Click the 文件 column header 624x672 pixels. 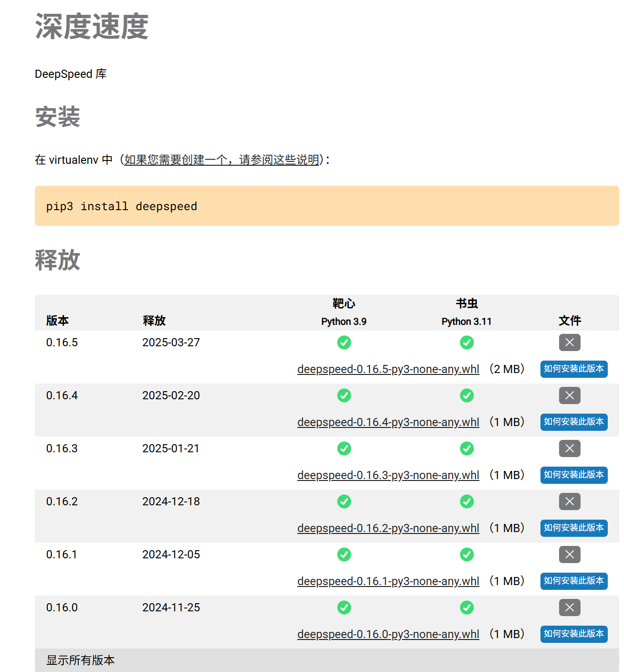coord(570,320)
